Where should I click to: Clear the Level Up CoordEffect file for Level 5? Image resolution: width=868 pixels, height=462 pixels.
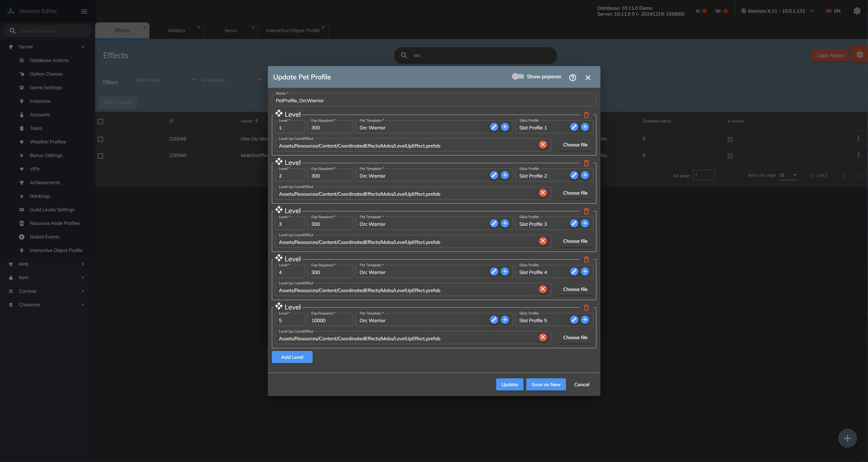tap(542, 337)
